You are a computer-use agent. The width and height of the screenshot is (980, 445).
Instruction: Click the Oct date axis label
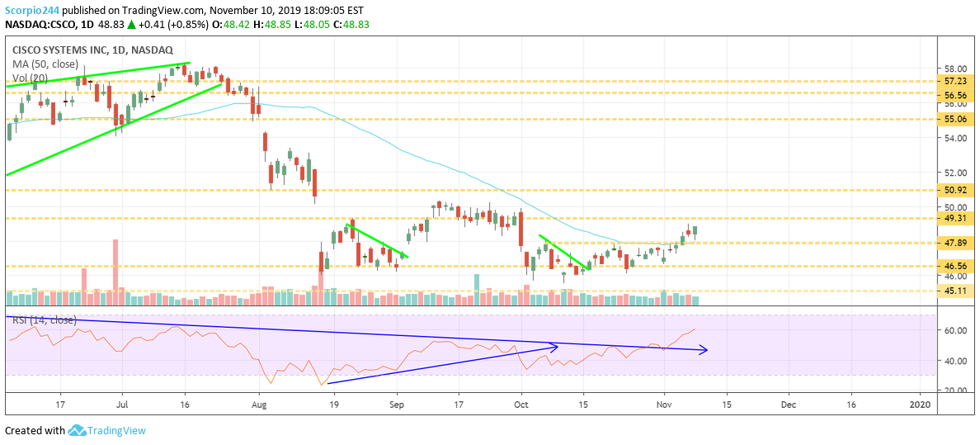[x=521, y=405]
